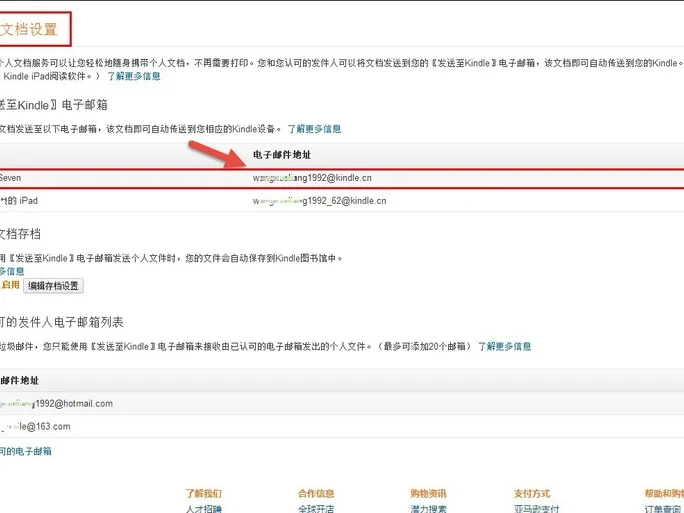Select the 1992_62@kindle.cn email address
Image resolution: width=684 pixels, height=513 pixels.
(319, 201)
